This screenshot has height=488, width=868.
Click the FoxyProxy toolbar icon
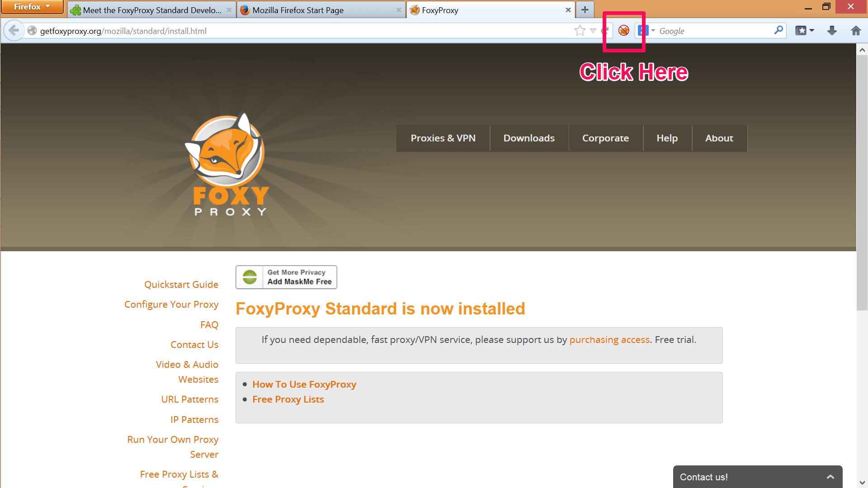[x=623, y=31]
